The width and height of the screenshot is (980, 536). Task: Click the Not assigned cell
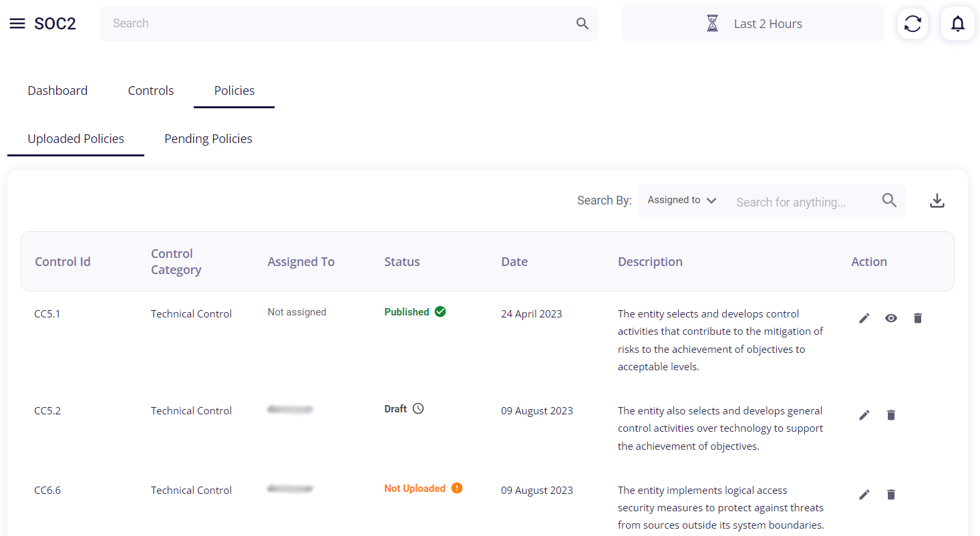tap(297, 312)
